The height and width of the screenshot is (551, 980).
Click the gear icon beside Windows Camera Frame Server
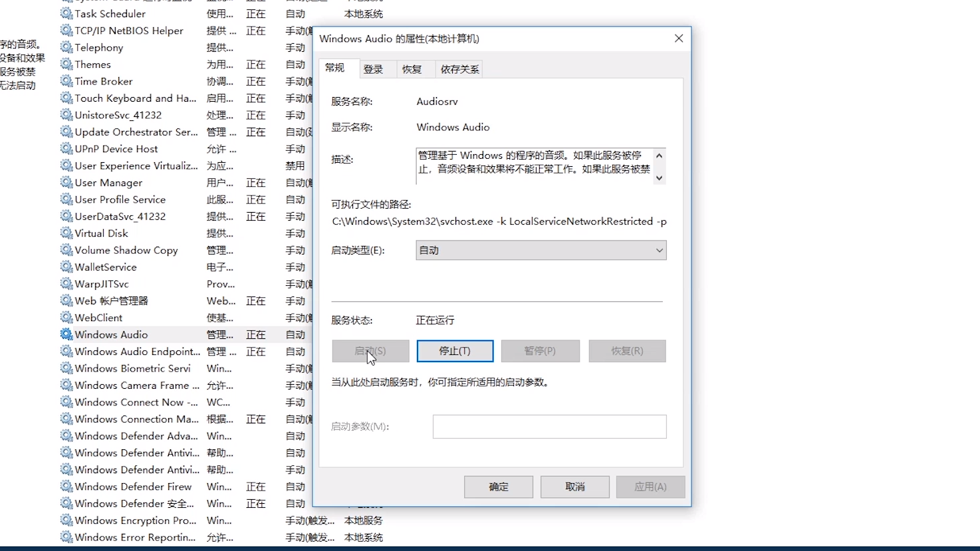point(66,385)
